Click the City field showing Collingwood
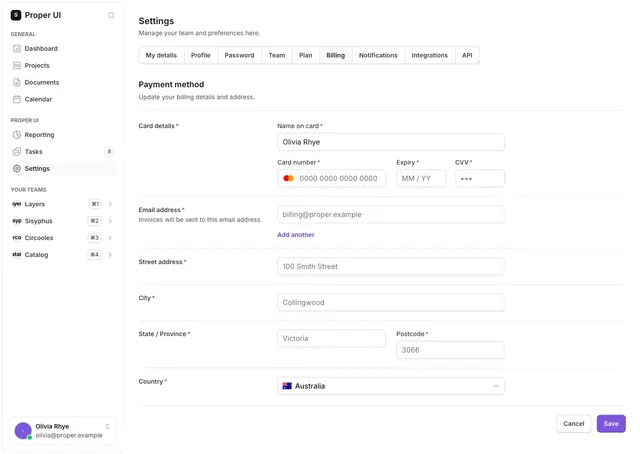The image size is (640, 454). click(391, 303)
